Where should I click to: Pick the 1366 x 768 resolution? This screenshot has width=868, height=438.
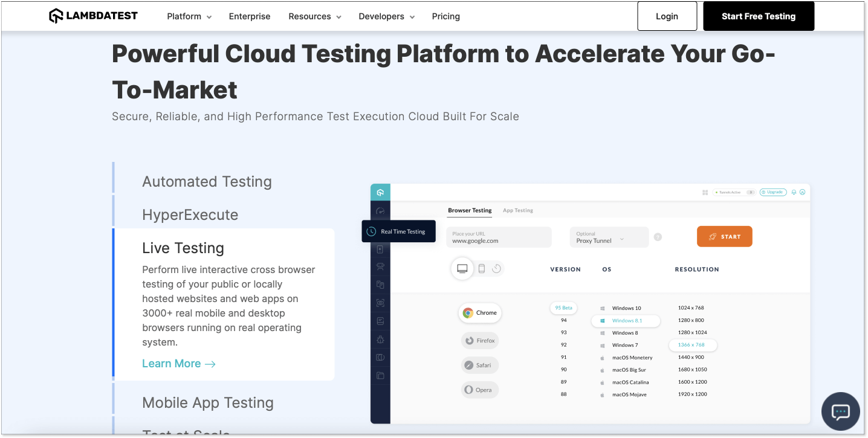click(693, 345)
